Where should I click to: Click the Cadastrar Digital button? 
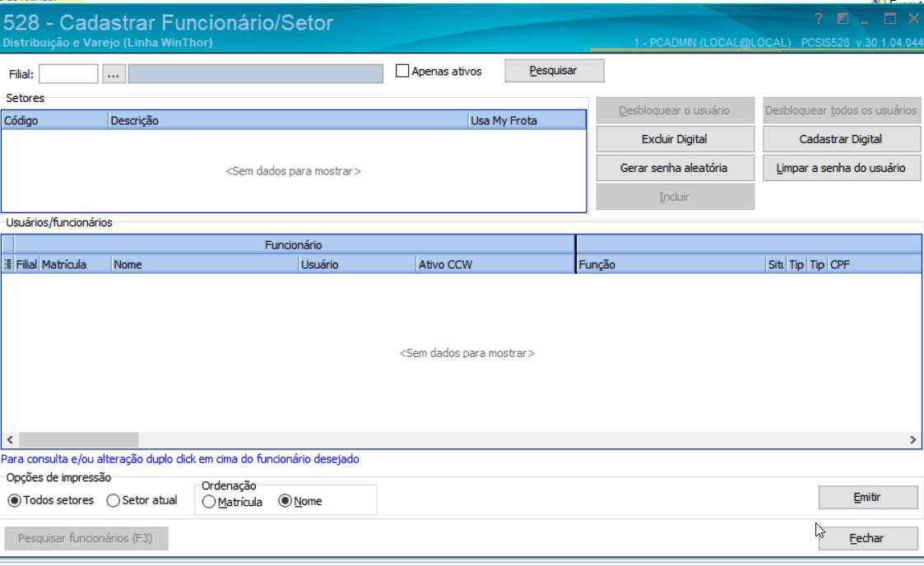click(842, 139)
